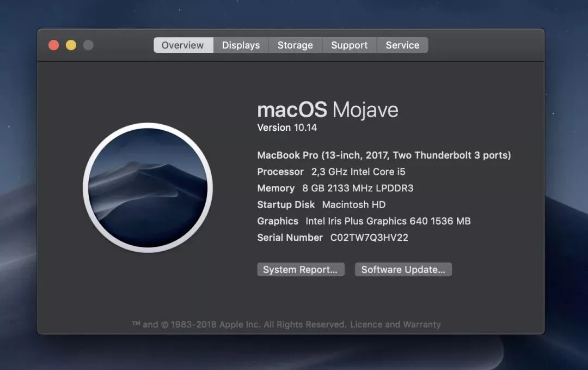
Task: Click the System Report... button
Action: tap(301, 269)
